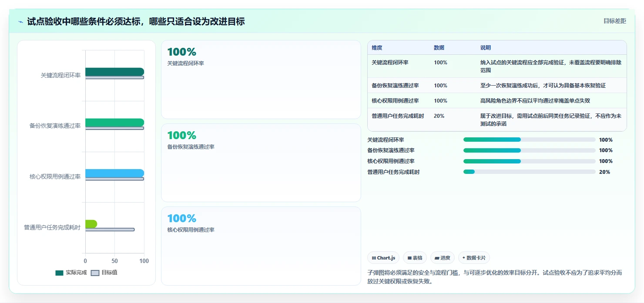Click 关键流程闭环率 label in progress list
This screenshot has width=644, height=303.
click(x=386, y=140)
